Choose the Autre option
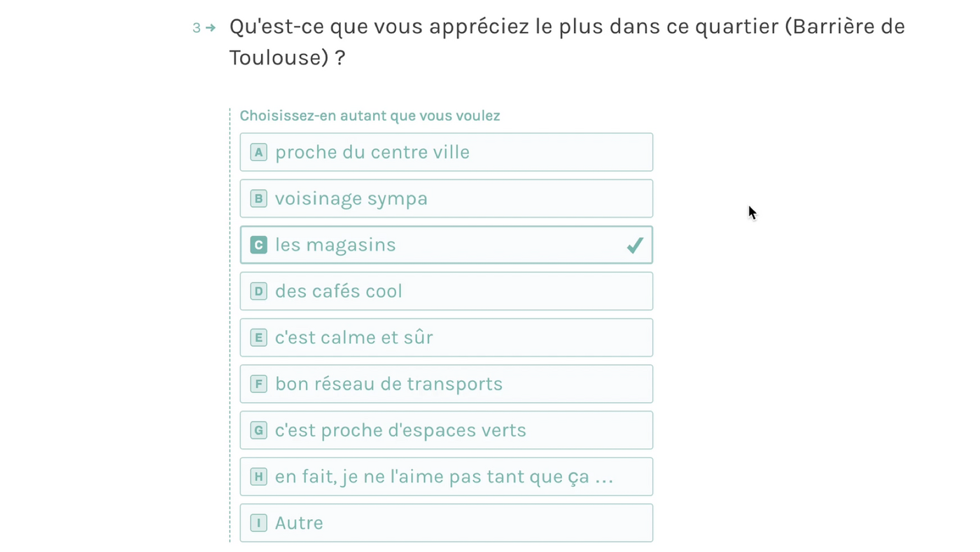The image size is (980, 552). click(x=447, y=523)
